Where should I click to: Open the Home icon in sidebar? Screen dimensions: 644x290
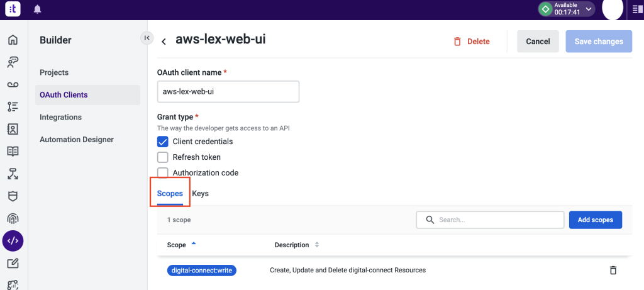(13, 40)
